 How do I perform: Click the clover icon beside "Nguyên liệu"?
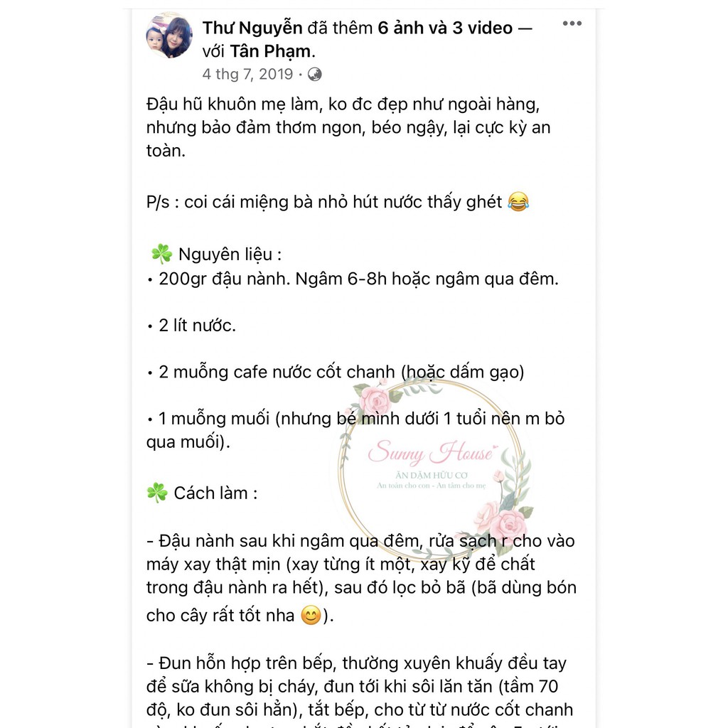click(x=161, y=254)
